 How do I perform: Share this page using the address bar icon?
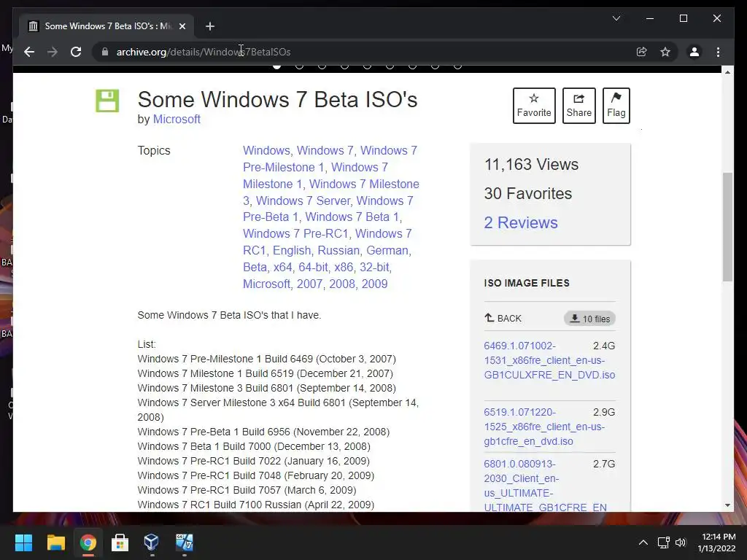pos(642,52)
